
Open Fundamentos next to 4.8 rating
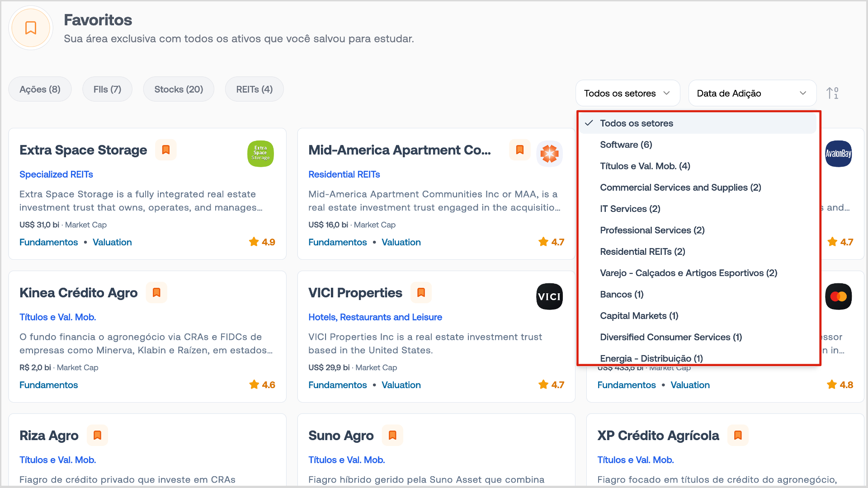tap(627, 385)
